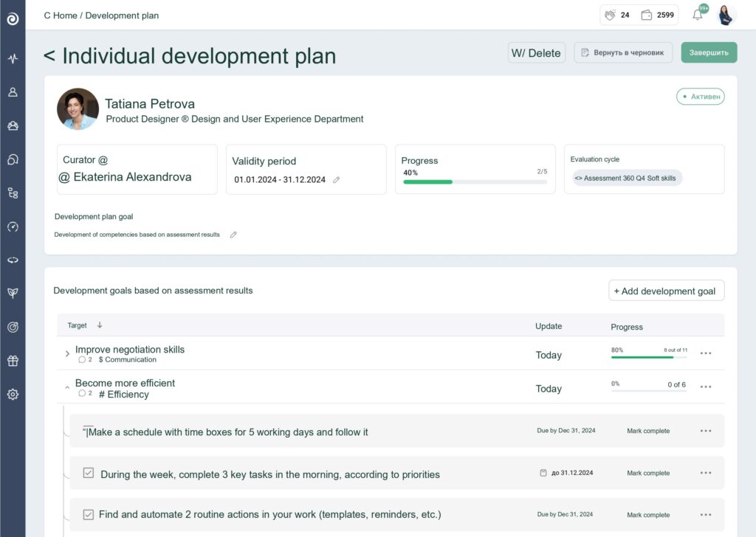Click the 0% efficiency progress bar
This screenshot has height=537, width=756.
click(x=649, y=391)
